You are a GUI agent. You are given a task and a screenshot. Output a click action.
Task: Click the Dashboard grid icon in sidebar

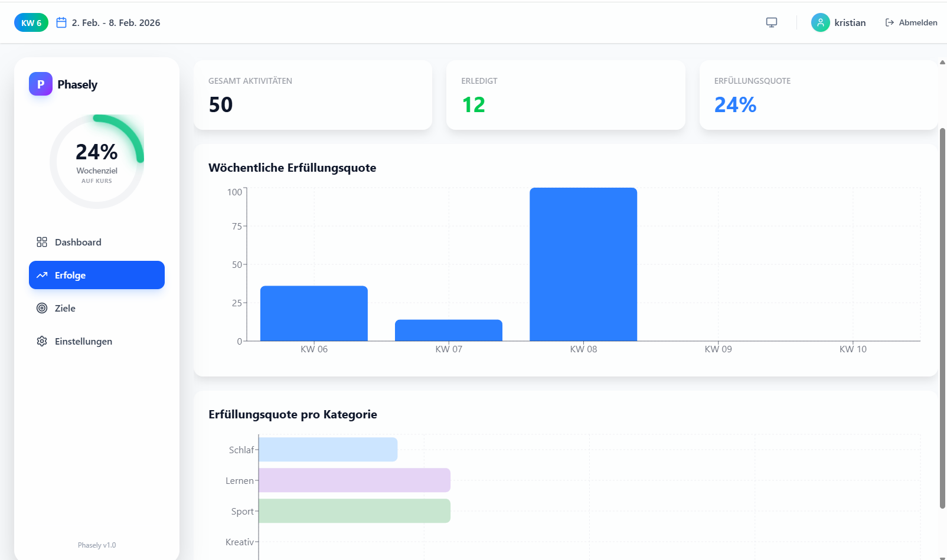pos(42,242)
